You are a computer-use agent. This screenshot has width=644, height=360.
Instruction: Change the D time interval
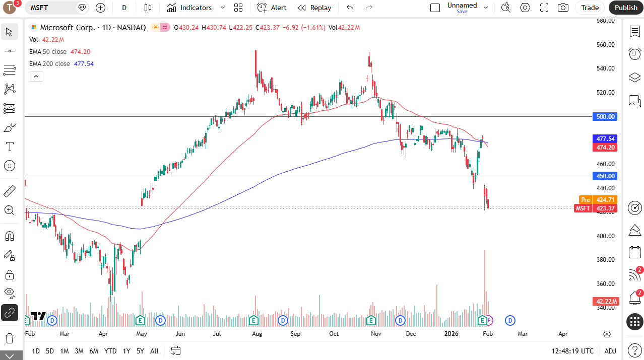(124, 8)
